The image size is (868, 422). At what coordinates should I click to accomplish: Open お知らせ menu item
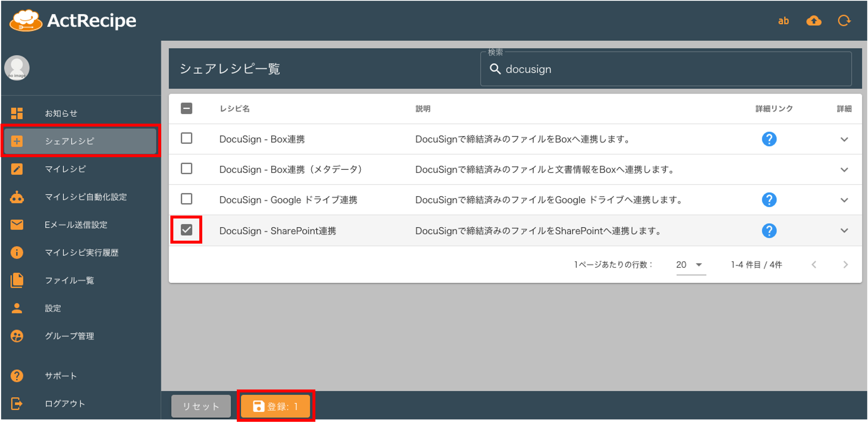click(80, 113)
